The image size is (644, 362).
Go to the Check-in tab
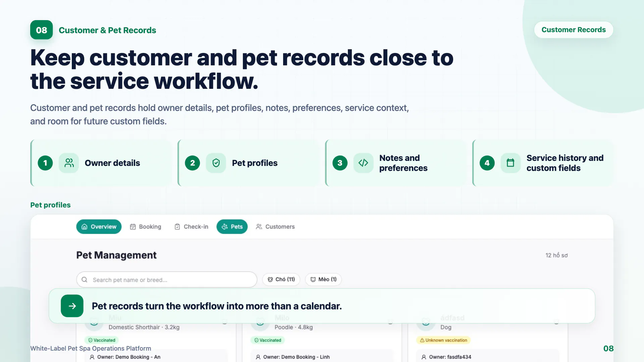[192, 227]
